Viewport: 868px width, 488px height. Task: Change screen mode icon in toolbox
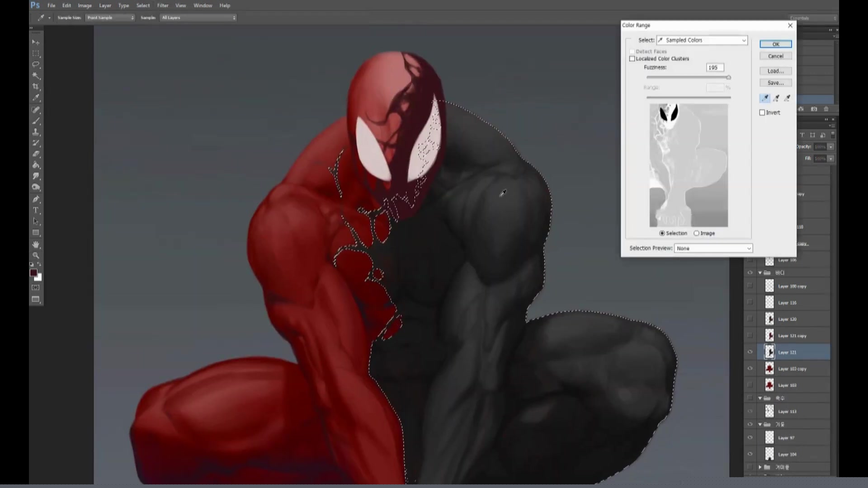pyautogui.click(x=36, y=299)
